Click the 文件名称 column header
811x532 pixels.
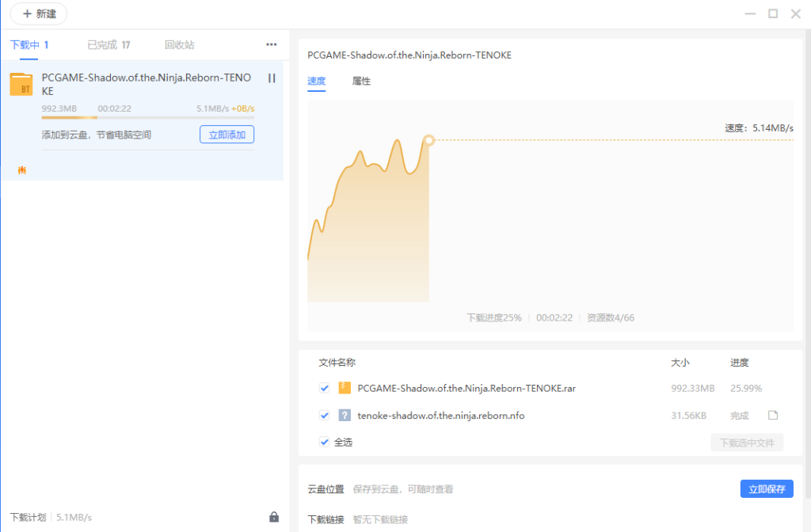[337, 363]
